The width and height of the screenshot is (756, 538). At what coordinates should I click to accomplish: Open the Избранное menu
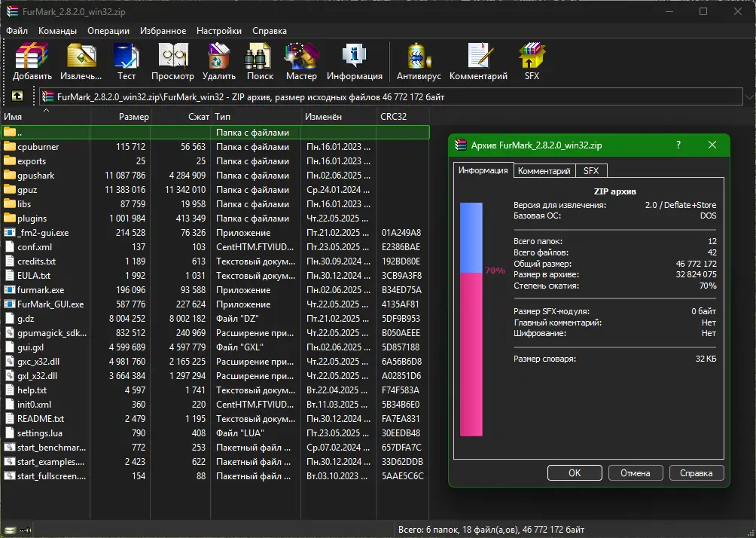(163, 30)
